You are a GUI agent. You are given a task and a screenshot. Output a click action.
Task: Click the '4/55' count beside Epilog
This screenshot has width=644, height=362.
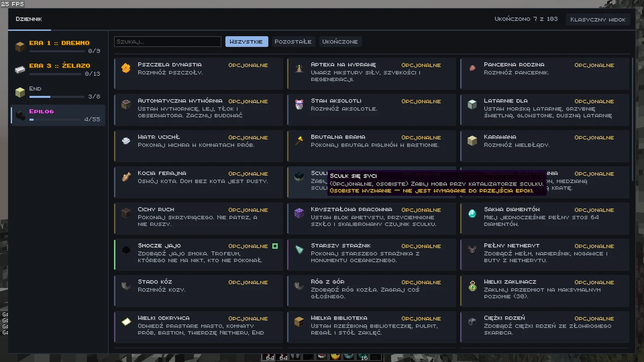(92, 119)
